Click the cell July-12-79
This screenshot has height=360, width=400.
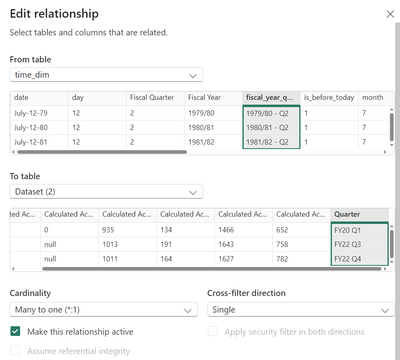[39, 113]
